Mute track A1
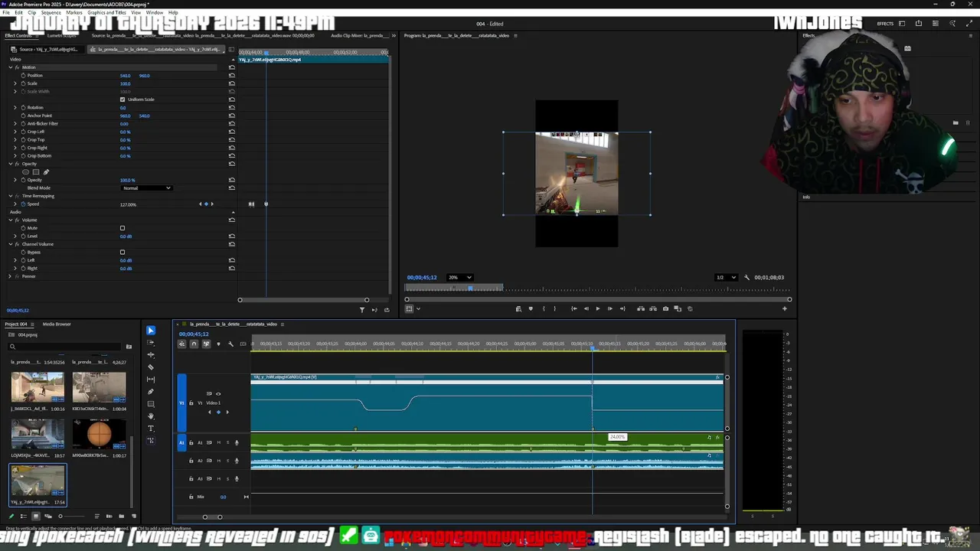 (x=219, y=442)
